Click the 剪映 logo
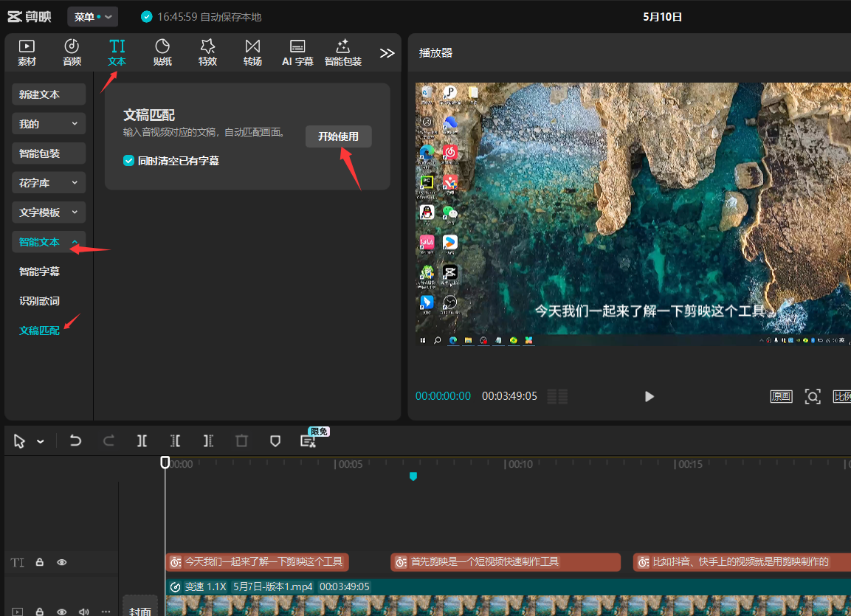The height and width of the screenshot is (616, 851). (x=30, y=17)
